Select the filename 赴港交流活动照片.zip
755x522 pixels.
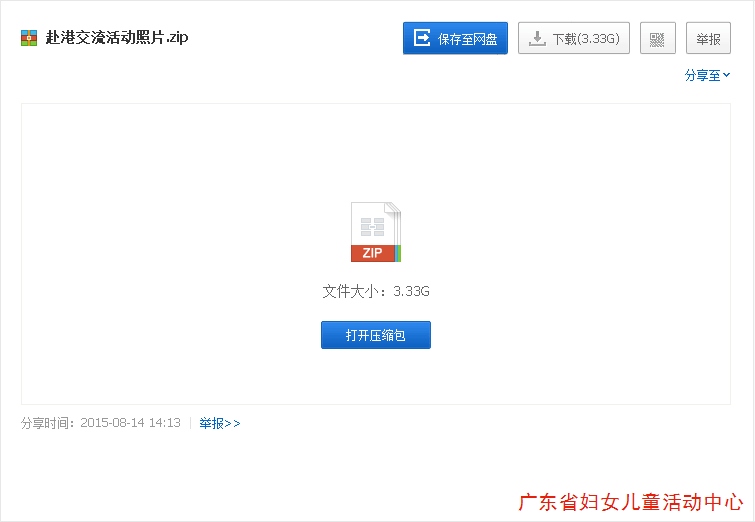(x=117, y=38)
